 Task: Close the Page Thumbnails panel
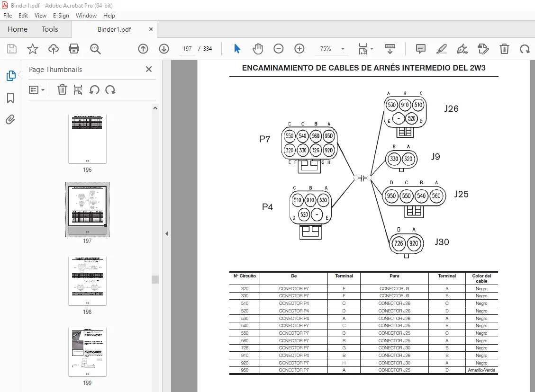(x=149, y=69)
